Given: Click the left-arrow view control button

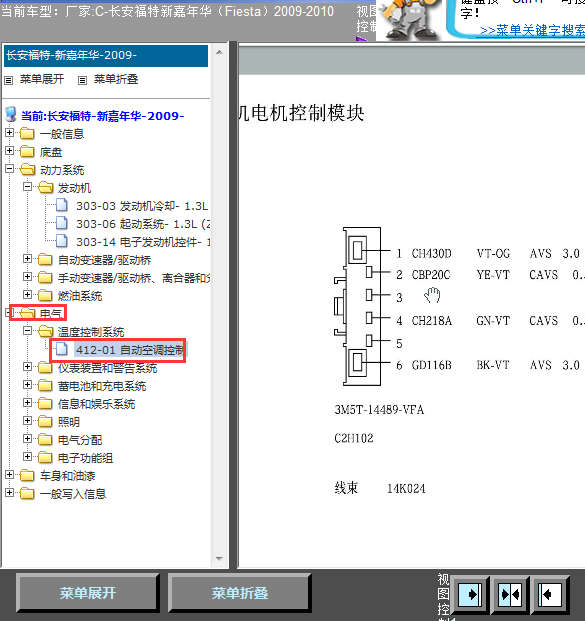Looking at the screenshot, I should pos(550,594).
